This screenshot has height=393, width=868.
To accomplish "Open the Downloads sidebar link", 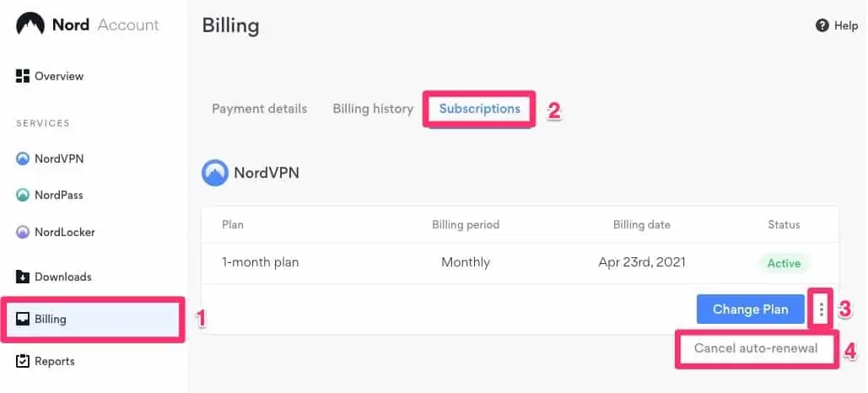I will click(62, 277).
